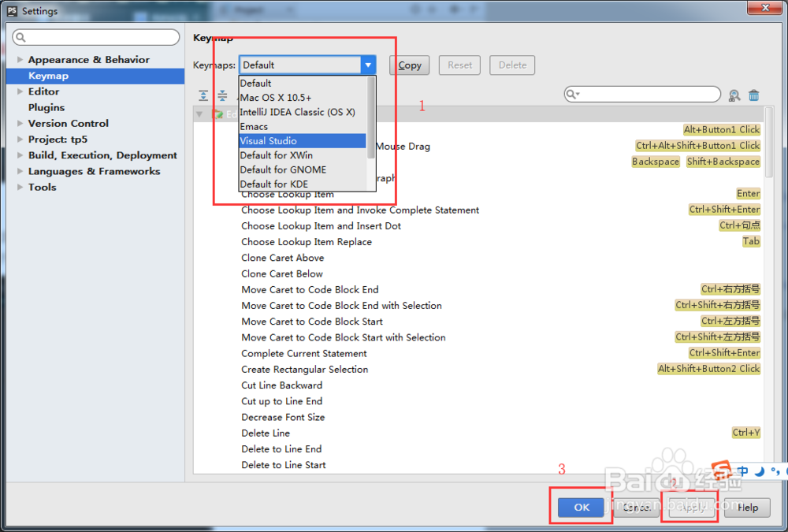The height and width of the screenshot is (532, 788).
Task: Expand the Tools settings section
Action: pos(20,187)
